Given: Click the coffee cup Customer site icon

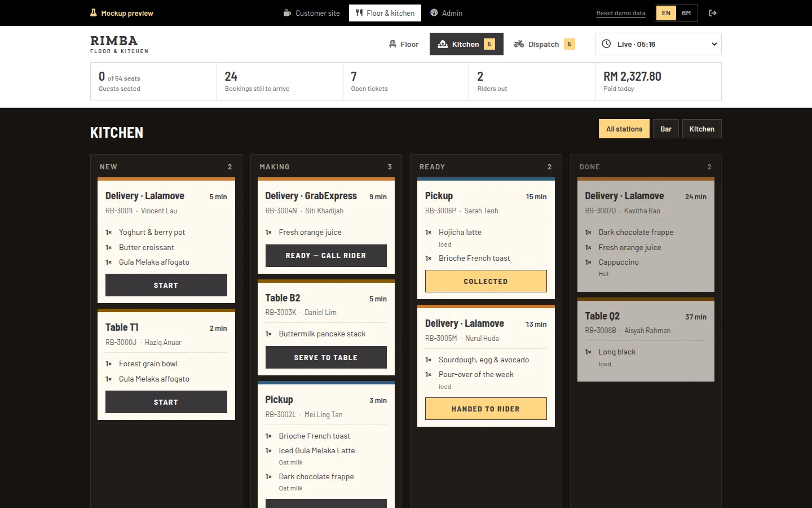Looking at the screenshot, I should [288, 13].
